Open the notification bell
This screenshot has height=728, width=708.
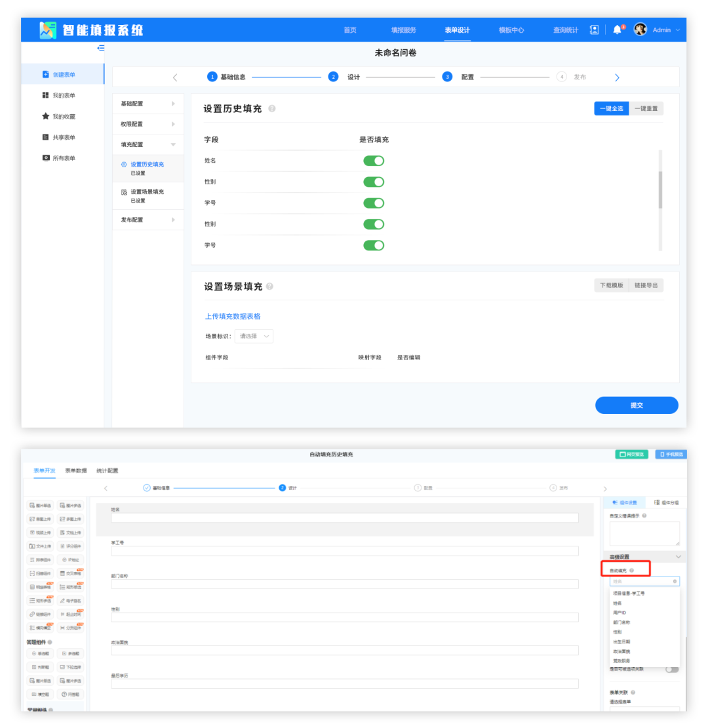click(x=617, y=30)
